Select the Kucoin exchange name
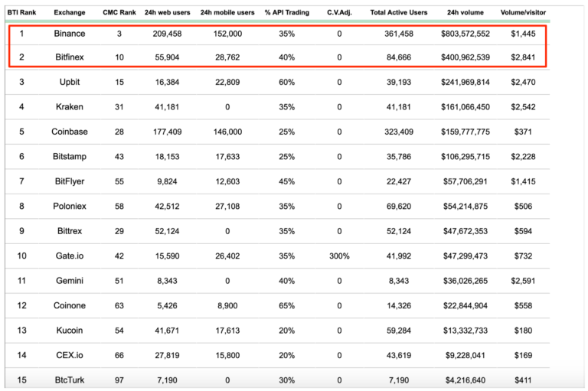The image size is (588, 391). [x=70, y=331]
